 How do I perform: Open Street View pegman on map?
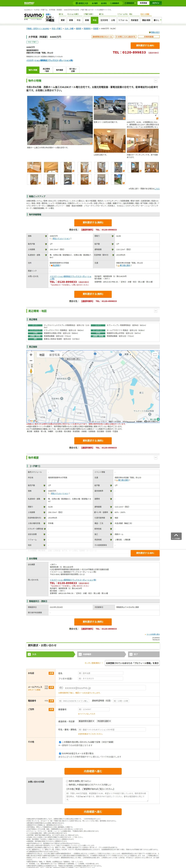[31, 371]
